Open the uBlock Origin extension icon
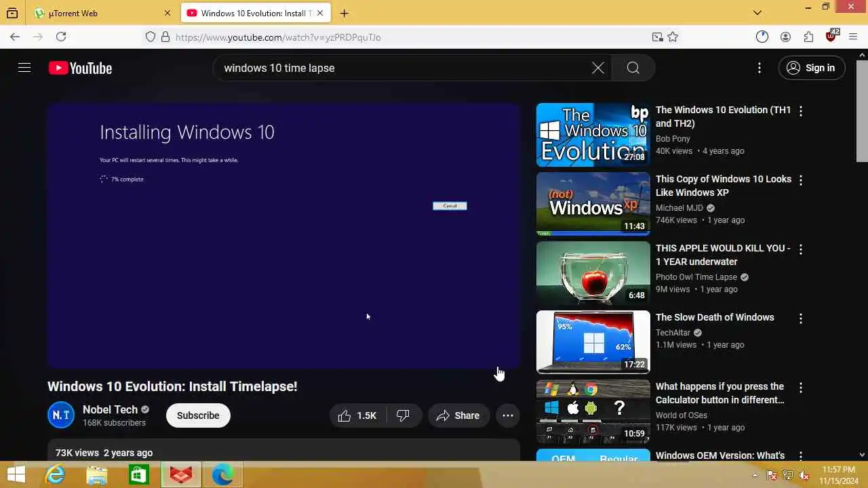868x488 pixels. 831,36
